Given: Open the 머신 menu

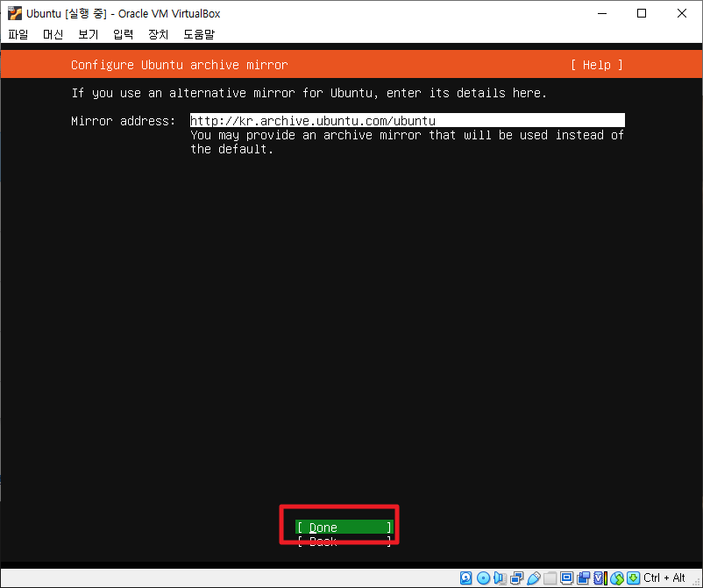Looking at the screenshot, I should 53,34.
